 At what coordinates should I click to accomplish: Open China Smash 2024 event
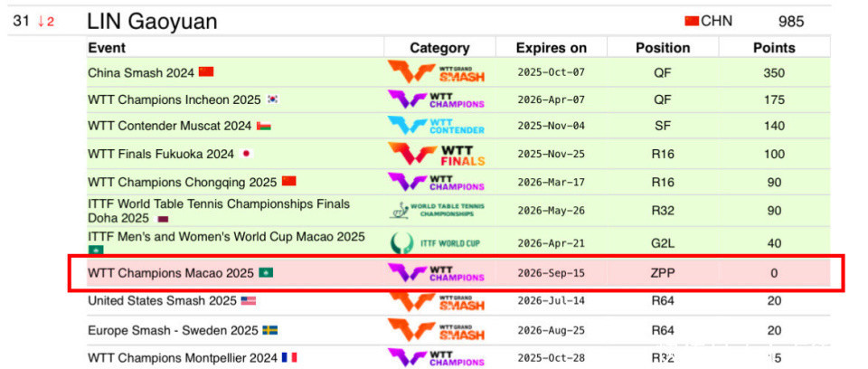tap(142, 72)
